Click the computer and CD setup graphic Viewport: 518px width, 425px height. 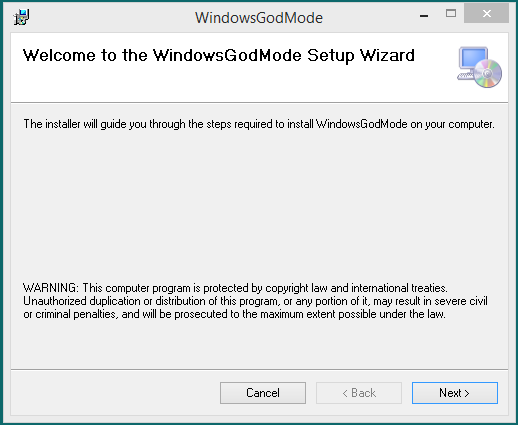click(479, 67)
